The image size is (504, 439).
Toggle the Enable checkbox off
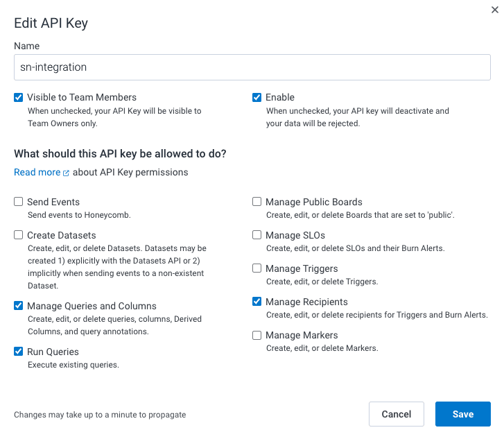[x=257, y=98]
